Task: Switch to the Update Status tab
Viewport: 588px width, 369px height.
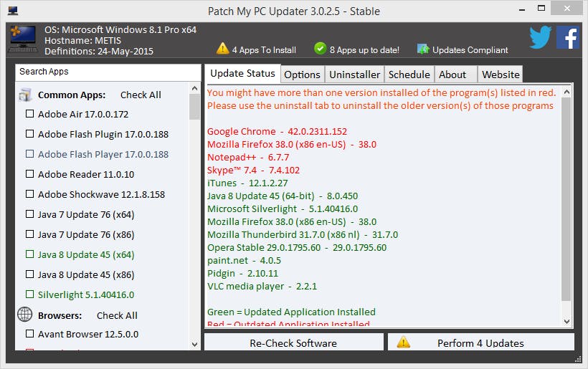Action: pos(242,73)
